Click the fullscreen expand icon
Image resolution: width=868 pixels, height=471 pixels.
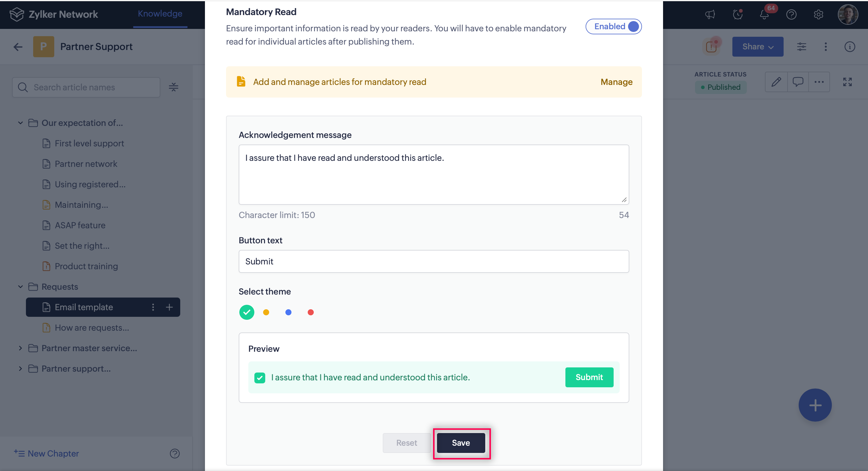[847, 82]
